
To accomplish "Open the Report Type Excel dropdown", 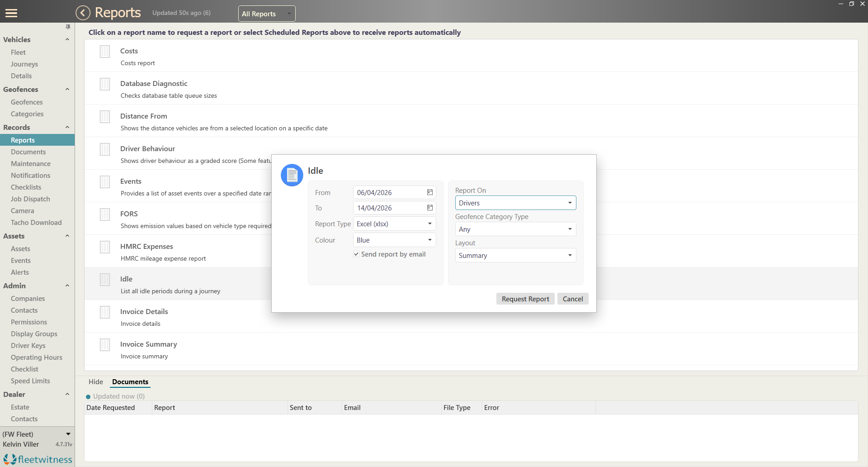I will tap(394, 224).
